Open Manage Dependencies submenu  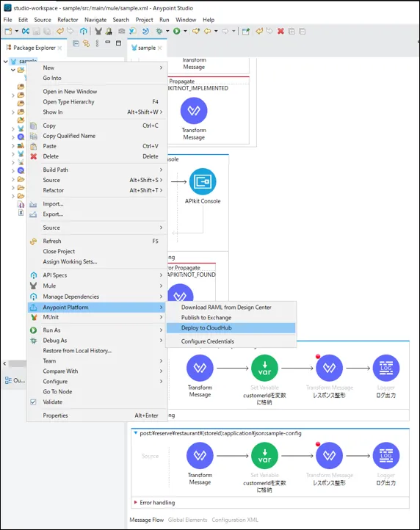98,297
